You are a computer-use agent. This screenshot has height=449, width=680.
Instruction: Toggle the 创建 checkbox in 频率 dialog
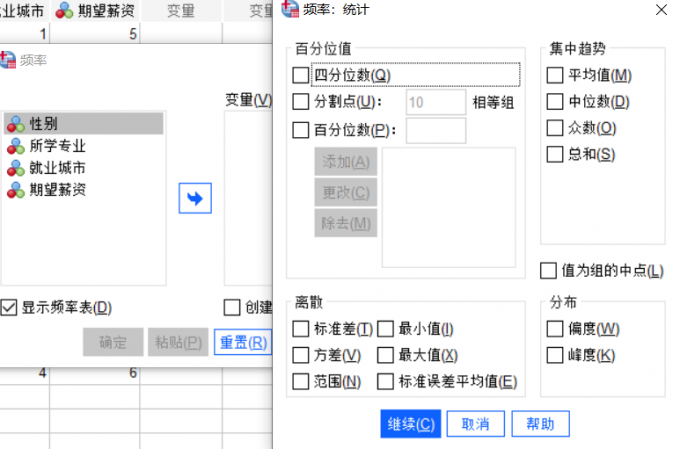(232, 308)
